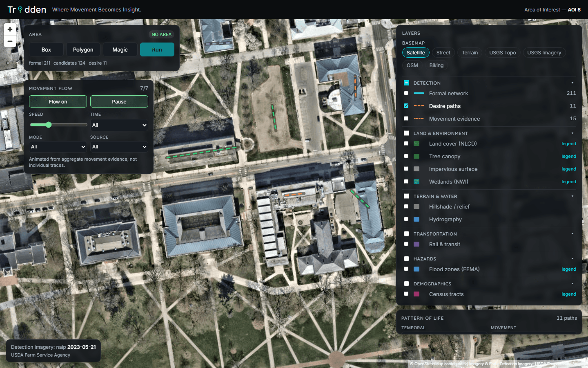Zoom in on the map
Viewport: 588px width, 368px height.
click(10, 29)
